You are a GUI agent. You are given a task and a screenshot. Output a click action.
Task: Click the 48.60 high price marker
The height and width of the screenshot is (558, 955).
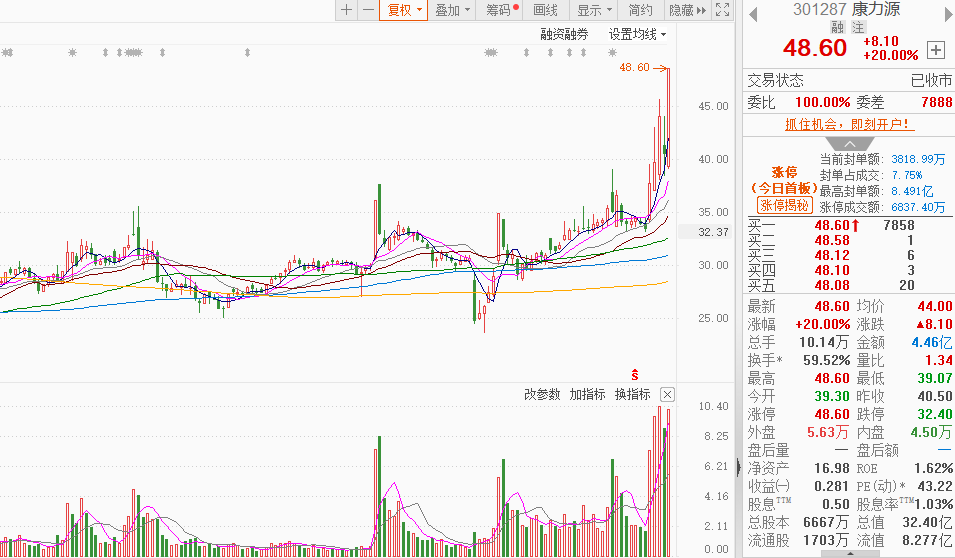pyautogui.click(x=635, y=68)
